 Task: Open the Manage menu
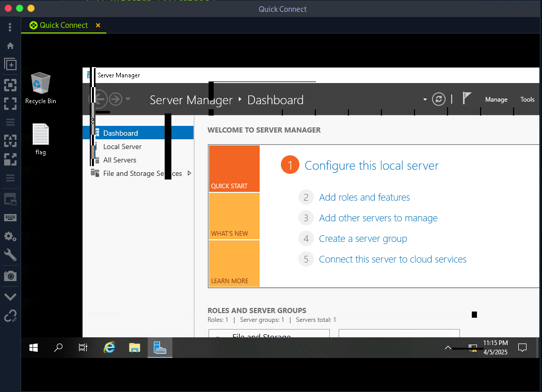pyautogui.click(x=496, y=100)
